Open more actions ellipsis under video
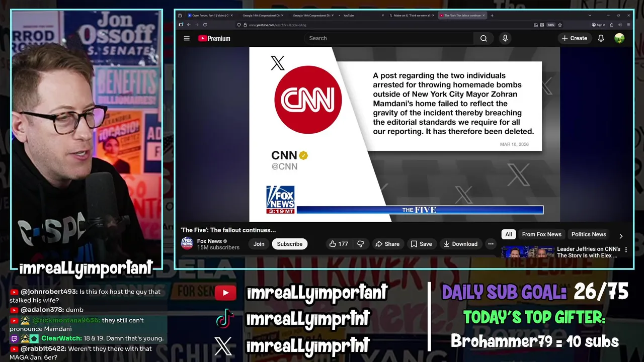644x362 pixels. coord(491,244)
